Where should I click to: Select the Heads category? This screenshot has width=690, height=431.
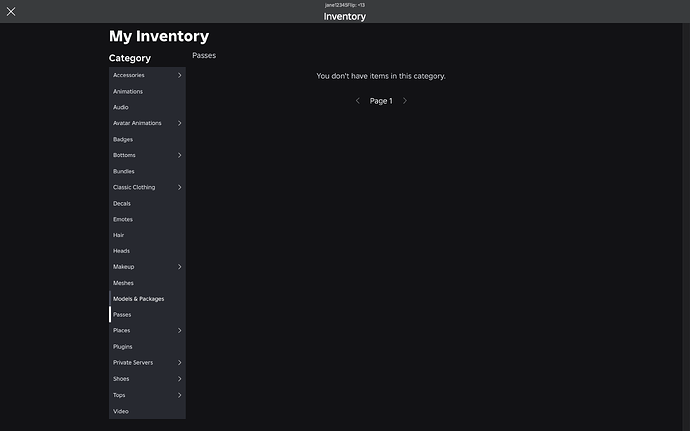147,251
